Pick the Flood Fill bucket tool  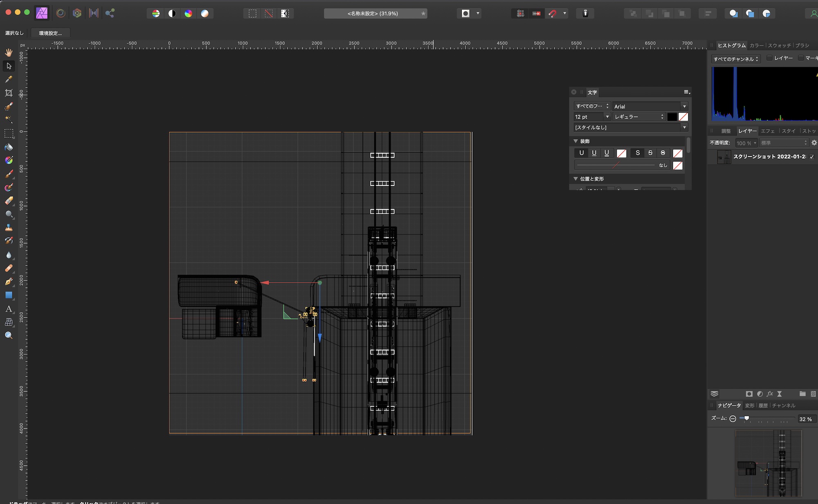pos(9,147)
